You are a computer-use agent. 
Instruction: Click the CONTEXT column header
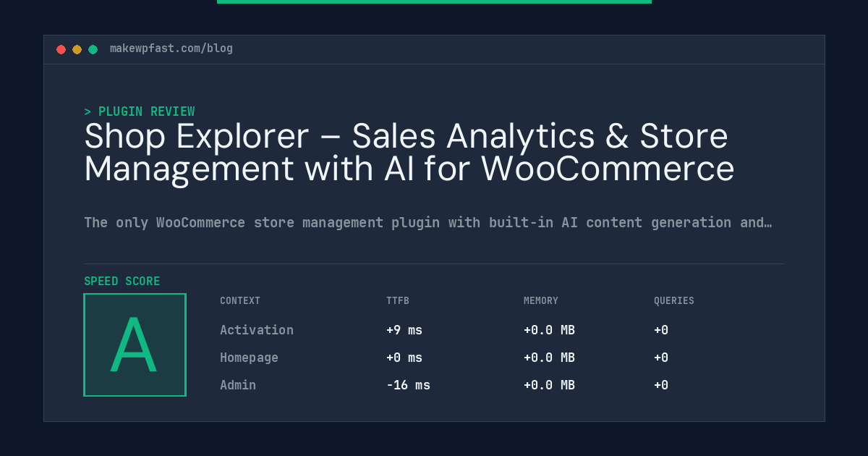(240, 300)
